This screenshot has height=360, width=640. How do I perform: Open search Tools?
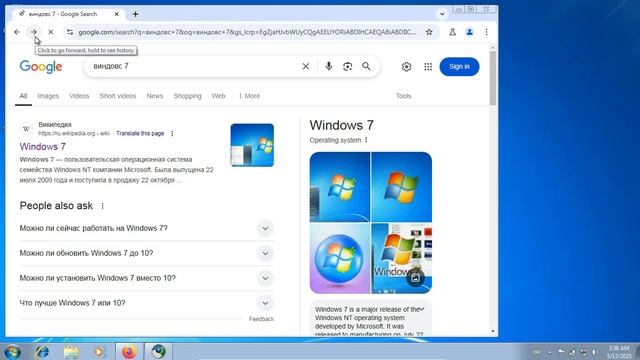403,96
